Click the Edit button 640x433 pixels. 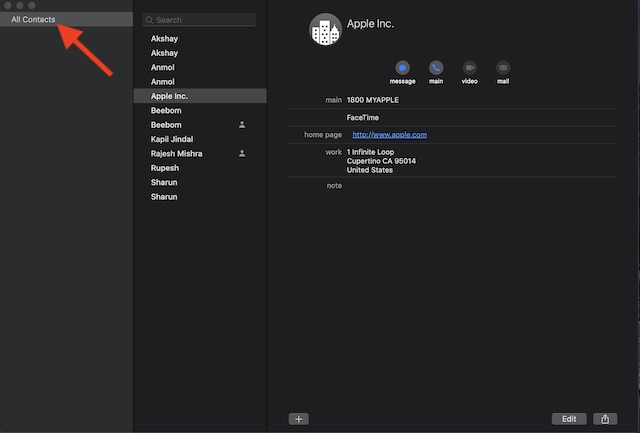pyautogui.click(x=569, y=419)
